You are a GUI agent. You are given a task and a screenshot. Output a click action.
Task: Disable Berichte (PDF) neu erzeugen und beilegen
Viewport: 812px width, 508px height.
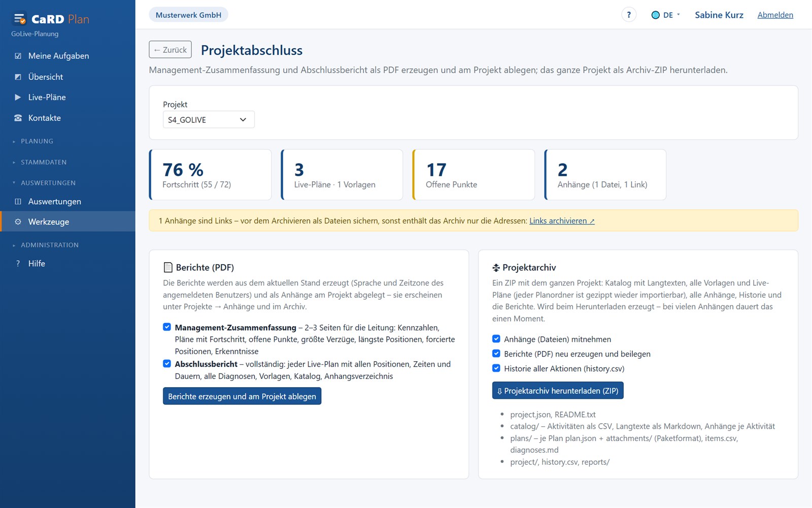pyautogui.click(x=496, y=354)
